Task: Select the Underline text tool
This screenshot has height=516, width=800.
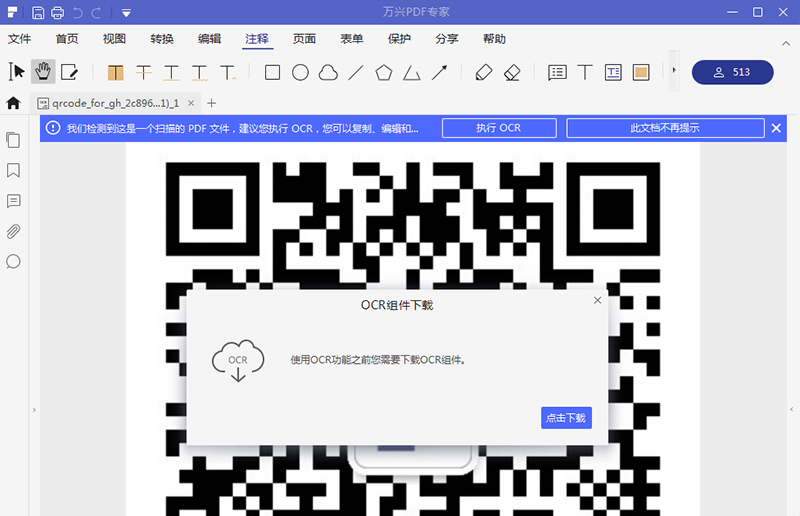Action: tap(171, 72)
